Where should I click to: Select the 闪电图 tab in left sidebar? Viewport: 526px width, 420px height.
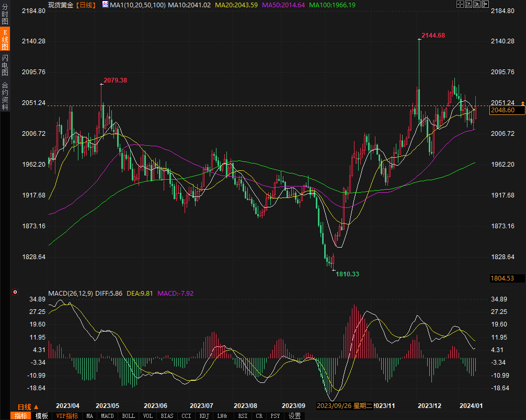pos(5,65)
